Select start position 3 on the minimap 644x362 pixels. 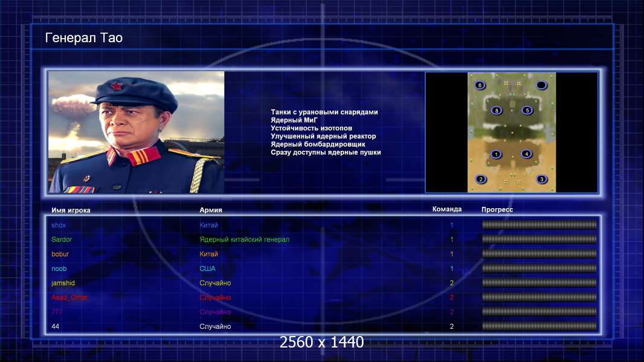tap(542, 179)
